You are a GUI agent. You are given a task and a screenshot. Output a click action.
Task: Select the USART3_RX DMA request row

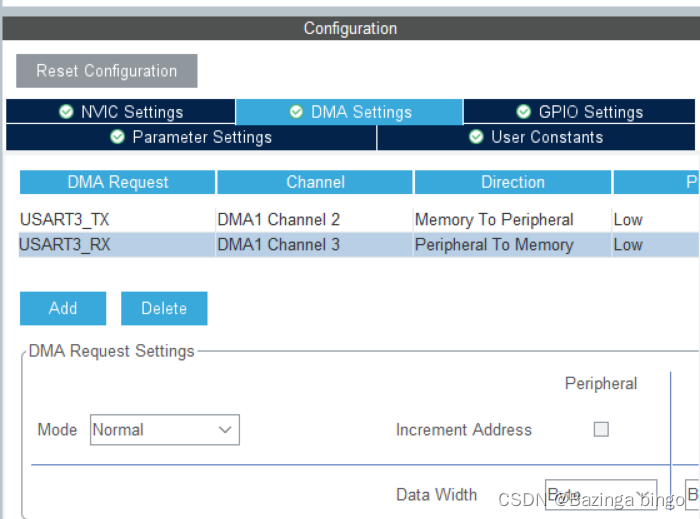point(65,245)
